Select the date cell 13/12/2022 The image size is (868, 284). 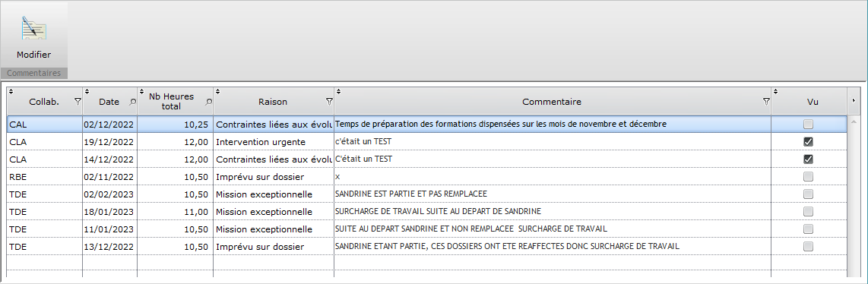(110, 247)
